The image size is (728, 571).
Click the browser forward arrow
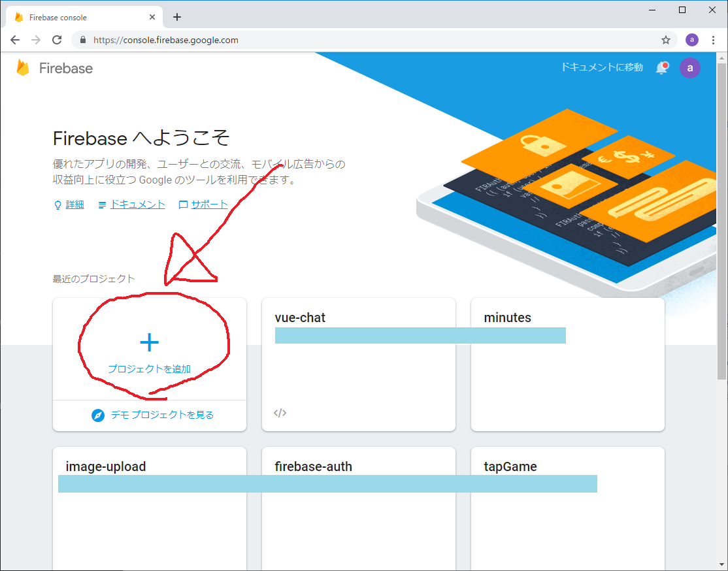(36, 40)
